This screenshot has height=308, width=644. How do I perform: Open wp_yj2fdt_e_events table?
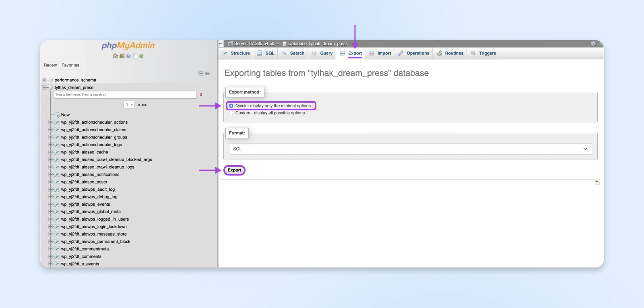pyautogui.click(x=80, y=264)
